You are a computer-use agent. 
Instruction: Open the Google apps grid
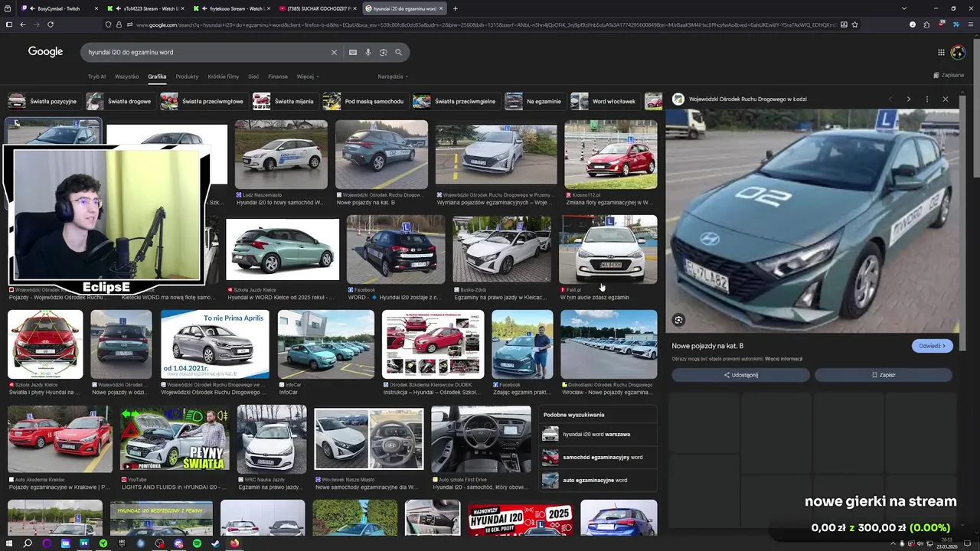(941, 52)
